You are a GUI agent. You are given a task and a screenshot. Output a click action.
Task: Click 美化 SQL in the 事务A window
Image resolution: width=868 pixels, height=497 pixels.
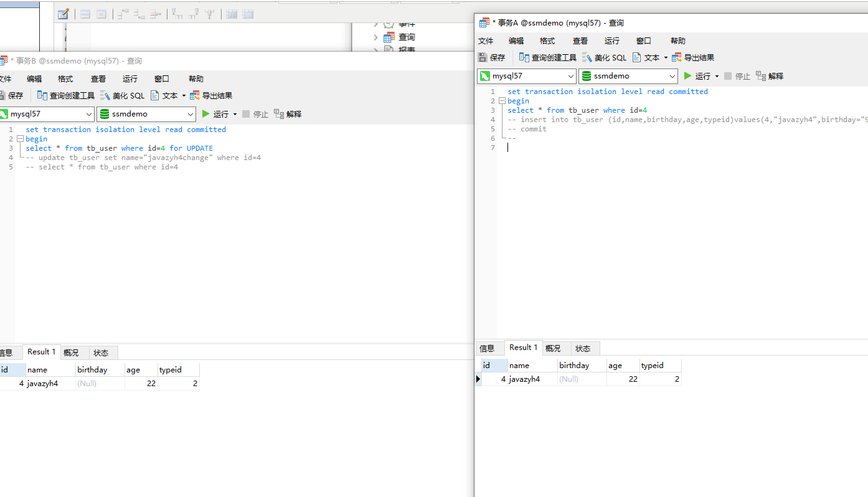(x=604, y=57)
